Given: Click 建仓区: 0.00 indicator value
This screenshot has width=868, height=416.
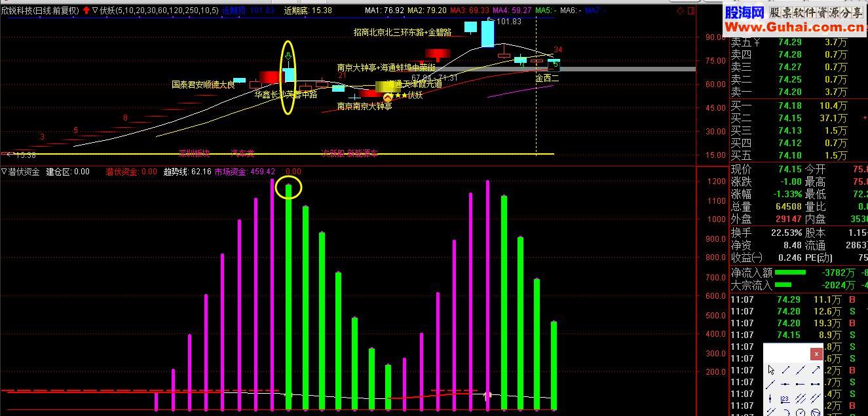Looking at the screenshot, I should pyautogui.click(x=67, y=172).
